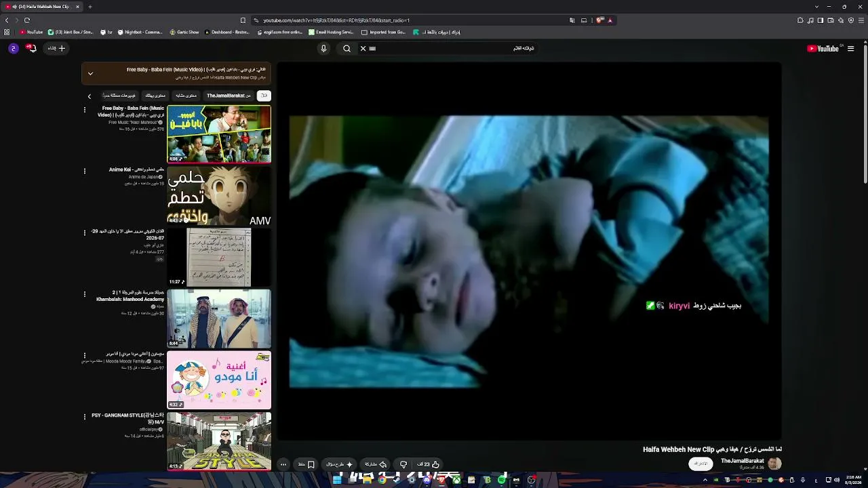Open the TheJamalBarakat channel avatar

click(774, 464)
